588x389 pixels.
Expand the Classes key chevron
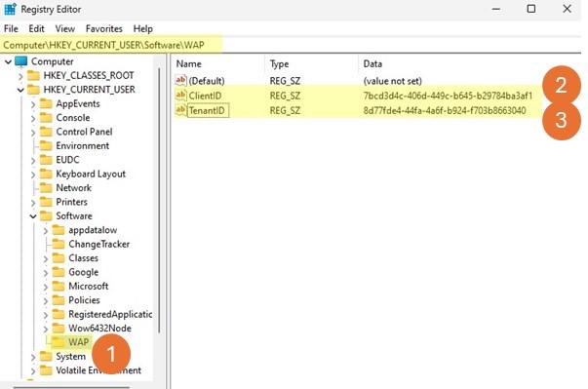pyautogui.click(x=46, y=258)
